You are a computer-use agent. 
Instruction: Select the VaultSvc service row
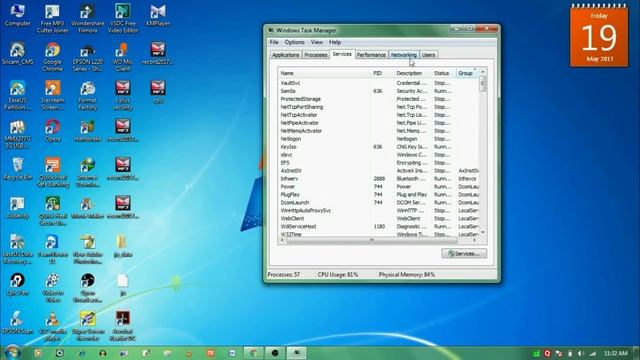[x=378, y=83]
